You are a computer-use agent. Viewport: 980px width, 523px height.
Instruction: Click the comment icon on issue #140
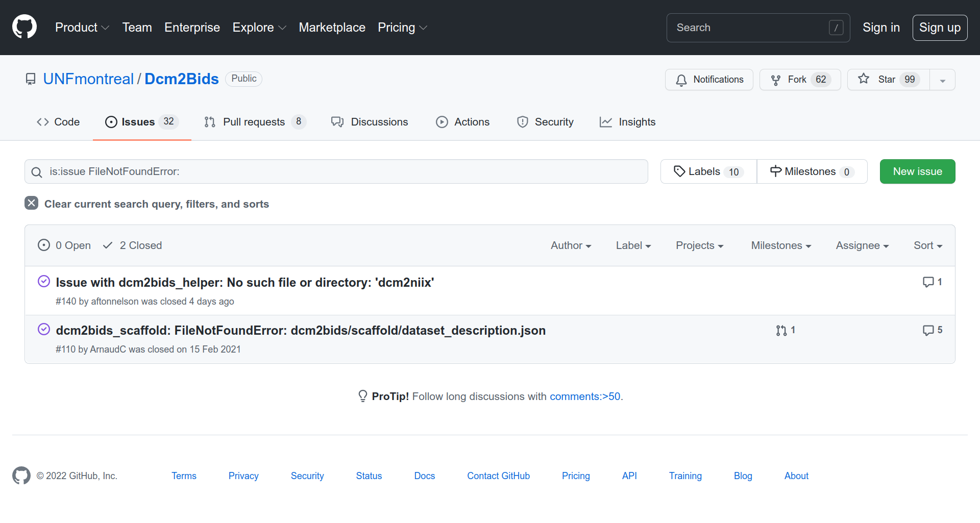click(x=928, y=282)
